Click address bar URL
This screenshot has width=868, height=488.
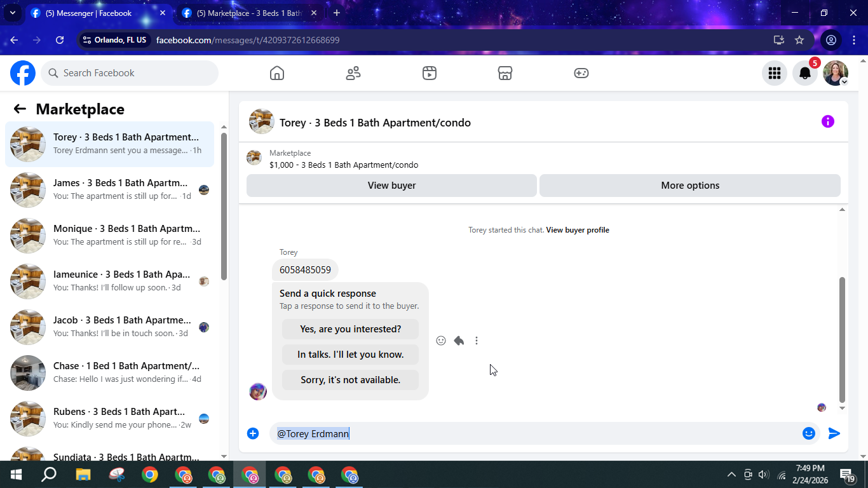pyautogui.click(x=248, y=40)
